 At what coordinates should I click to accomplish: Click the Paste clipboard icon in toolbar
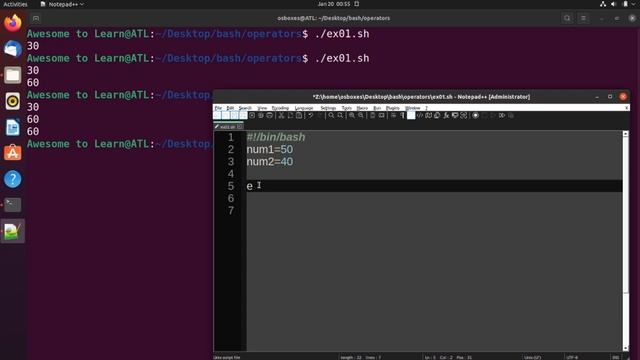click(x=299, y=116)
